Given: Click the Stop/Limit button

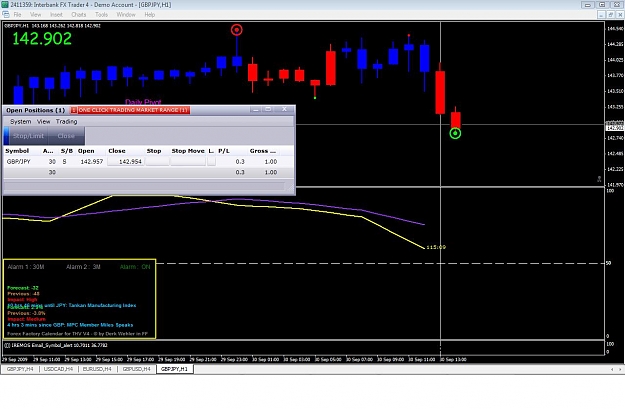Looking at the screenshot, I should (x=28, y=136).
